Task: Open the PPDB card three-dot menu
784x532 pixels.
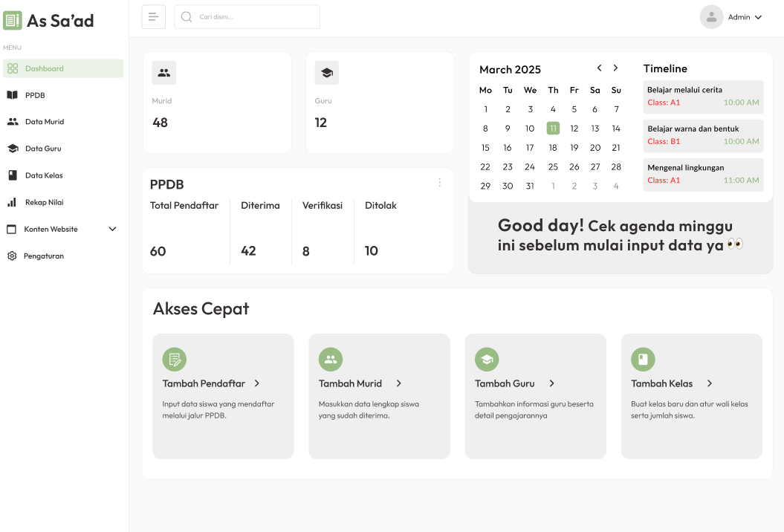Action: tap(439, 183)
